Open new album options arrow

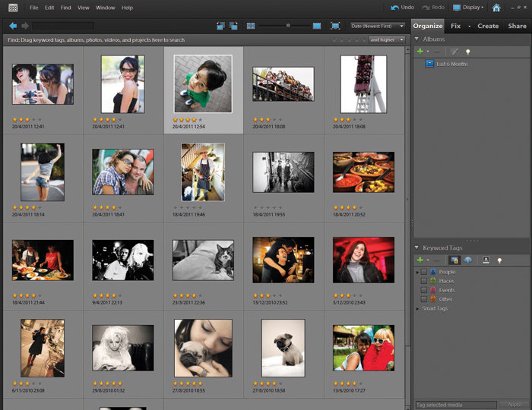tap(428, 52)
